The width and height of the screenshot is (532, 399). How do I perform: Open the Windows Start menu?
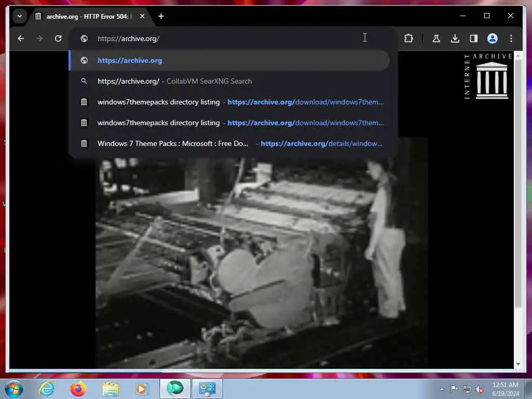tap(14, 389)
